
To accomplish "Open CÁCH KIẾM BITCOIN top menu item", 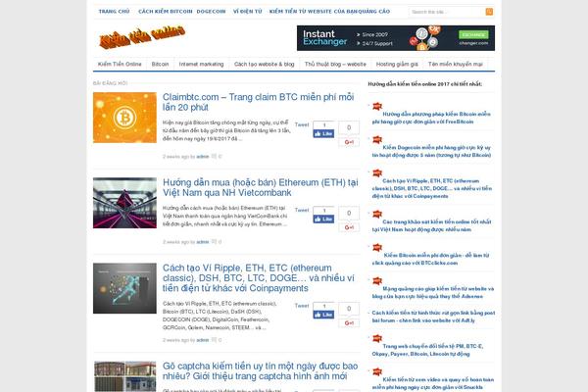I will coord(166,11).
